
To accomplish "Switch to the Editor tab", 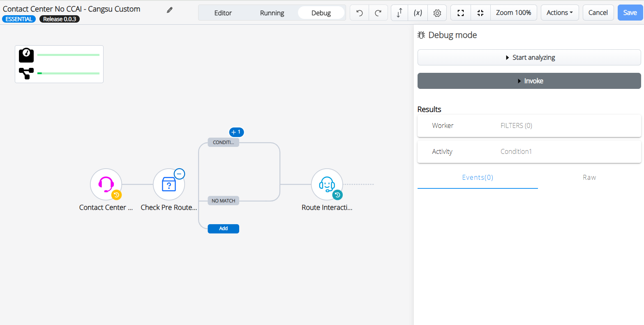I will [223, 13].
